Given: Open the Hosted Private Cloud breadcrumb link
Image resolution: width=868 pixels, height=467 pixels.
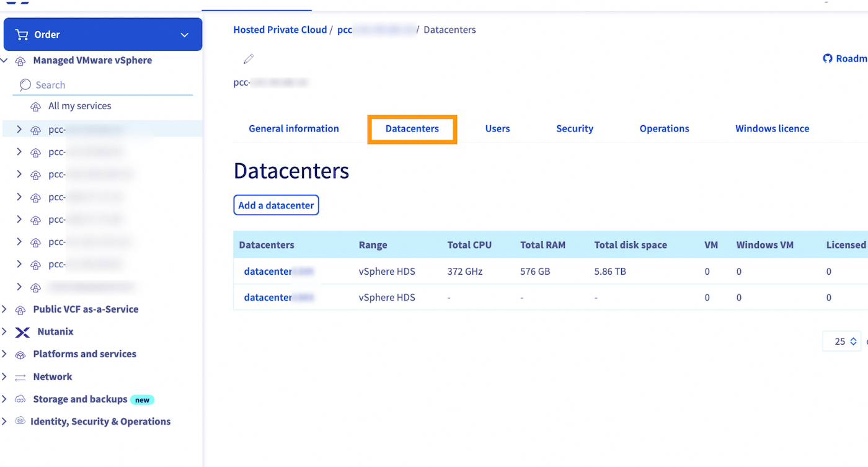Looking at the screenshot, I should [280, 29].
